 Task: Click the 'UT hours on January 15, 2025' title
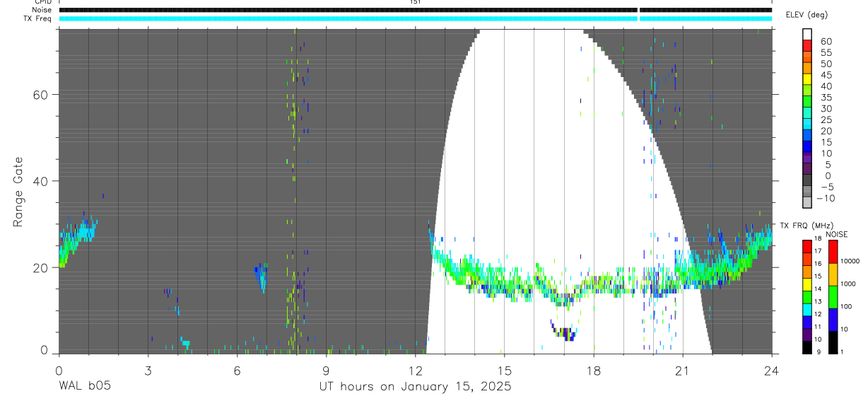415,387
